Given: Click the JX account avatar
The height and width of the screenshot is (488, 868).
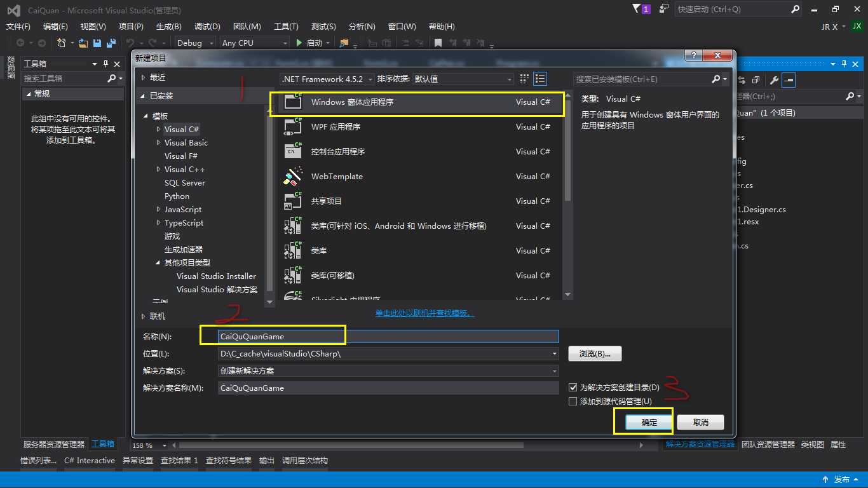Looking at the screenshot, I should coord(857,27).
